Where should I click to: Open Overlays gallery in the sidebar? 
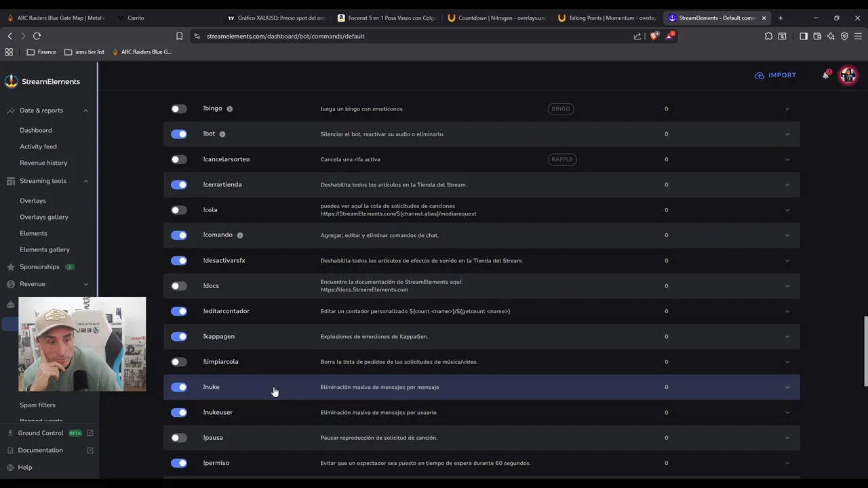[x=44, y=217]
